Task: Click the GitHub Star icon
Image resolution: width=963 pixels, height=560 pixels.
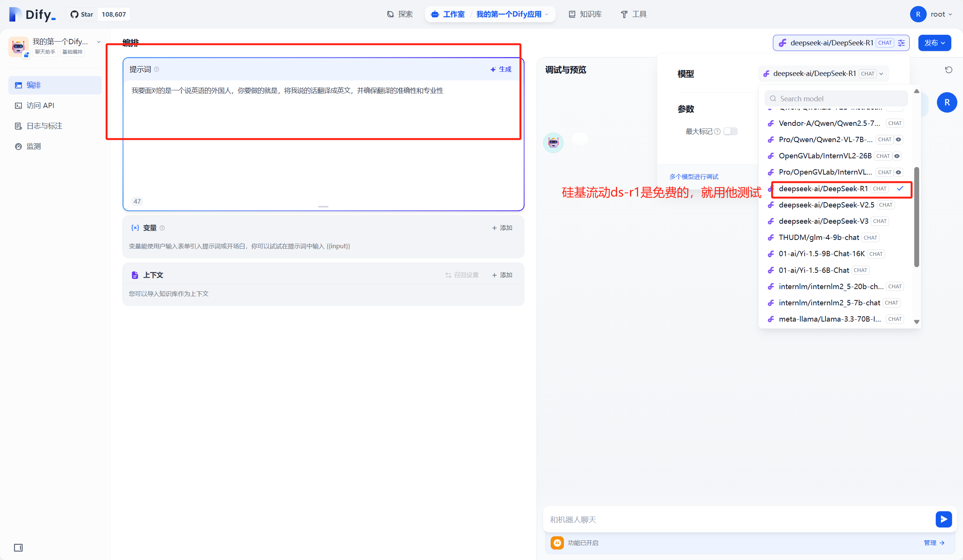Action: coord(74,14)
